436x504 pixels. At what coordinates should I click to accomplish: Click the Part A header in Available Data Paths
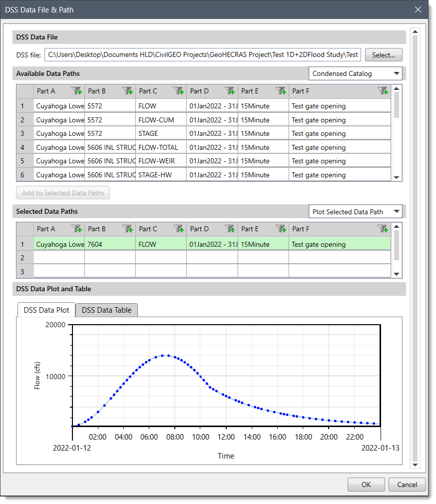pos(59,91)
